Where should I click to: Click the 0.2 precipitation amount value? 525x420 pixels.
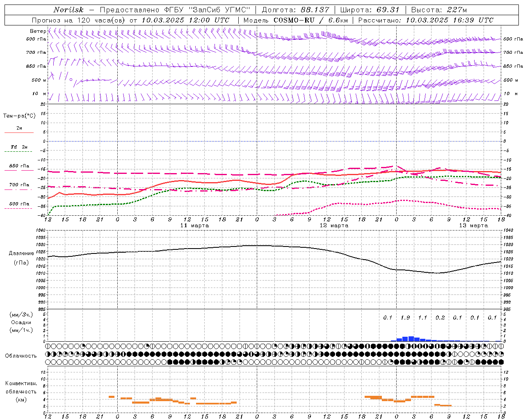(x=440, y=318)
